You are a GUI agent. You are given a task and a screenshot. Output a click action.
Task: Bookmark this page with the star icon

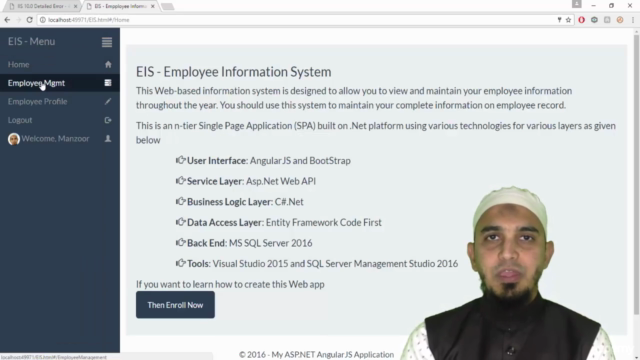tap(568, 20)
